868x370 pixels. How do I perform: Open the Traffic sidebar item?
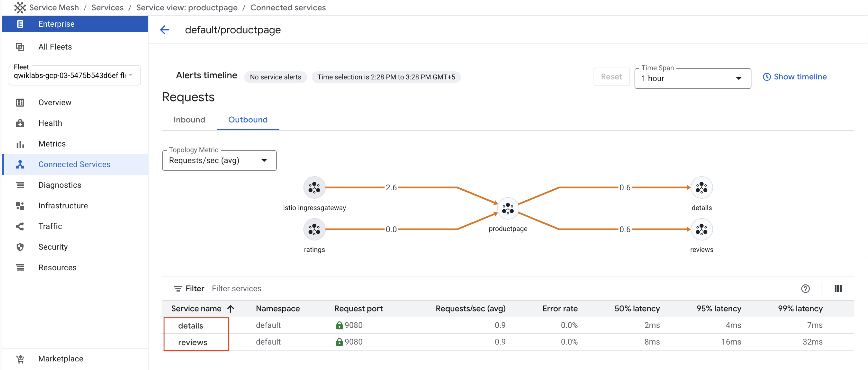tap(75, 226)
